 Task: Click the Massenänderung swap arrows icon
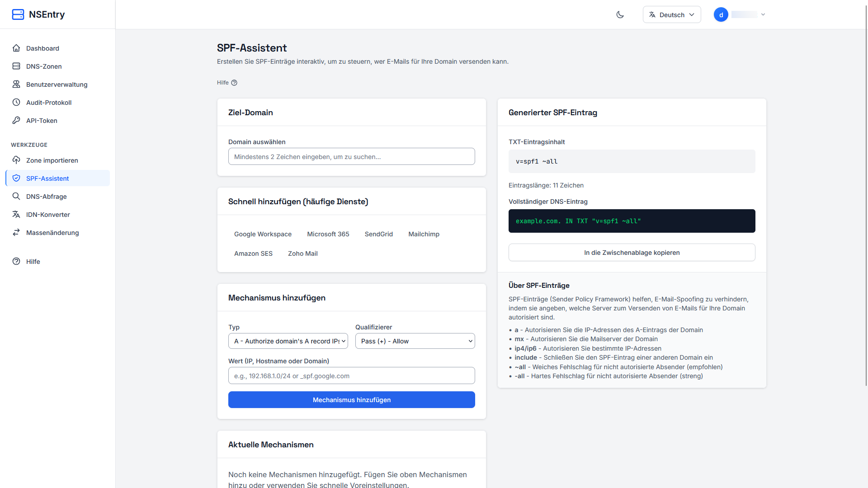16,232
